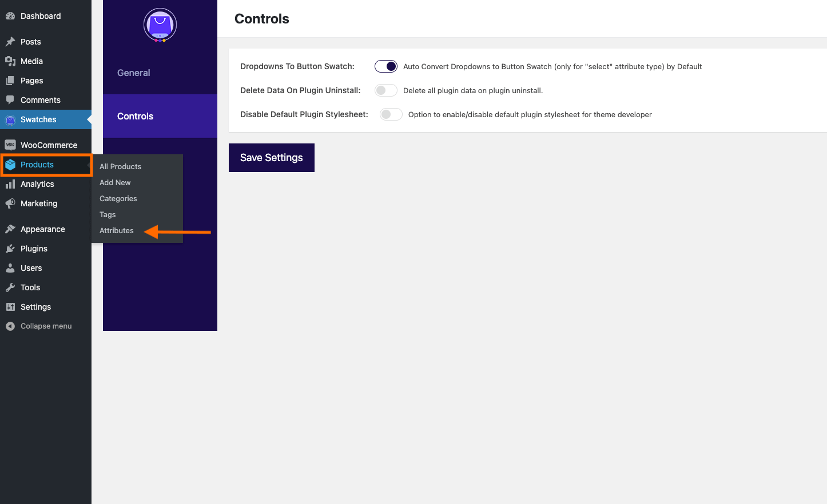Click the Products box icon
The height and width of the screenshot is (504, 827).
[10, 165]
